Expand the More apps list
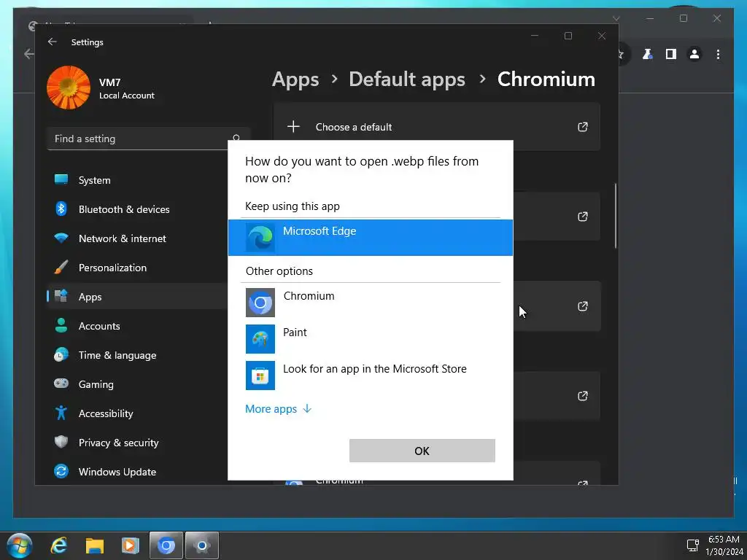 [x=278, y=409]
